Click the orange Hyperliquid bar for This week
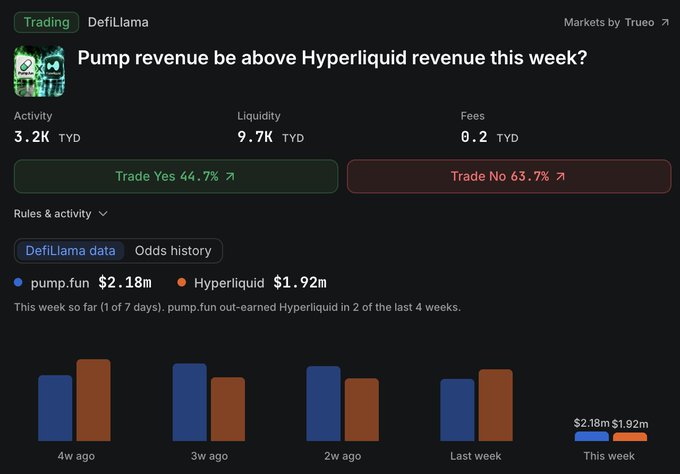680x474 pixels. tap(630, 437)
